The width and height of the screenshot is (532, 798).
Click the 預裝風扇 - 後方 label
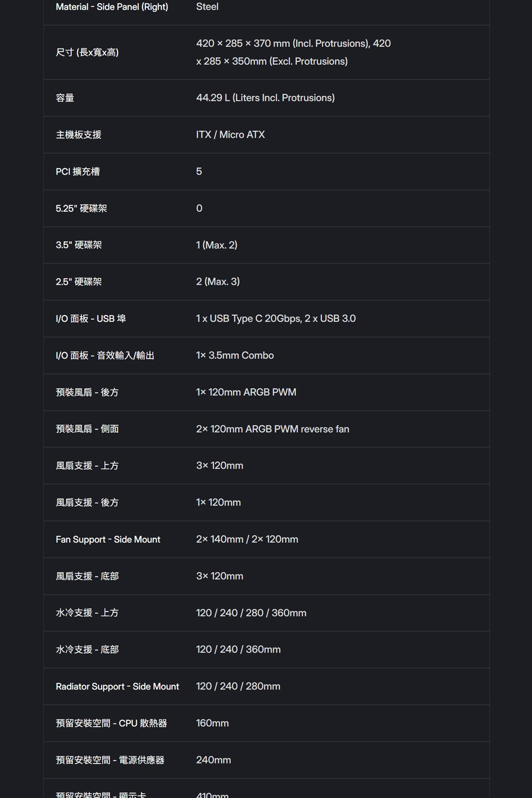[x=87, y=392]
